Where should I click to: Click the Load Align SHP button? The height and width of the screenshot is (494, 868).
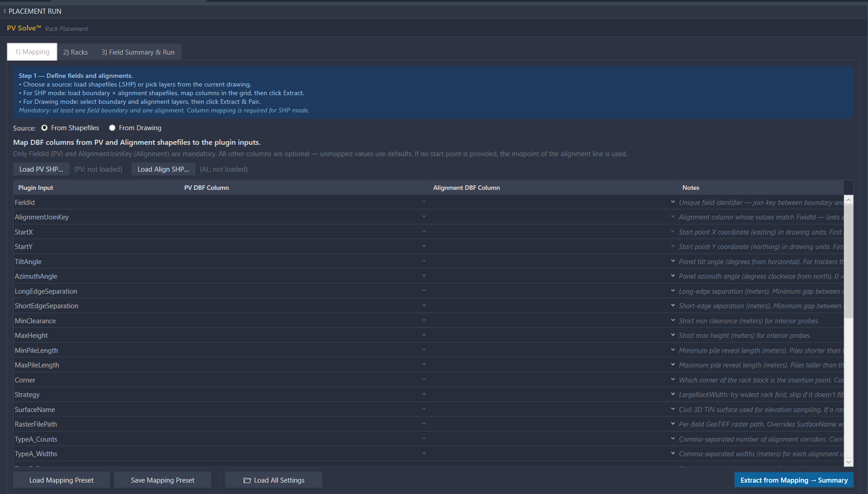pyautogui.click(x=163, y=169)
